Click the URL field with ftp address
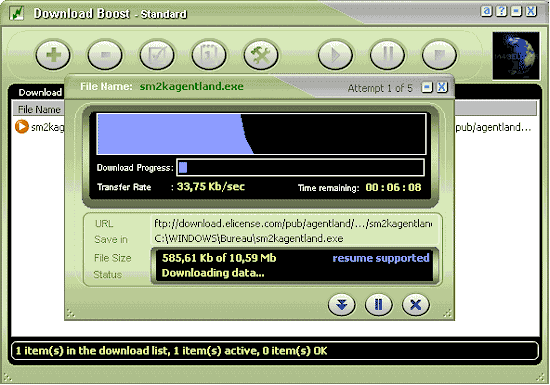This screenshot has width=550, height=385. [294, 223]
